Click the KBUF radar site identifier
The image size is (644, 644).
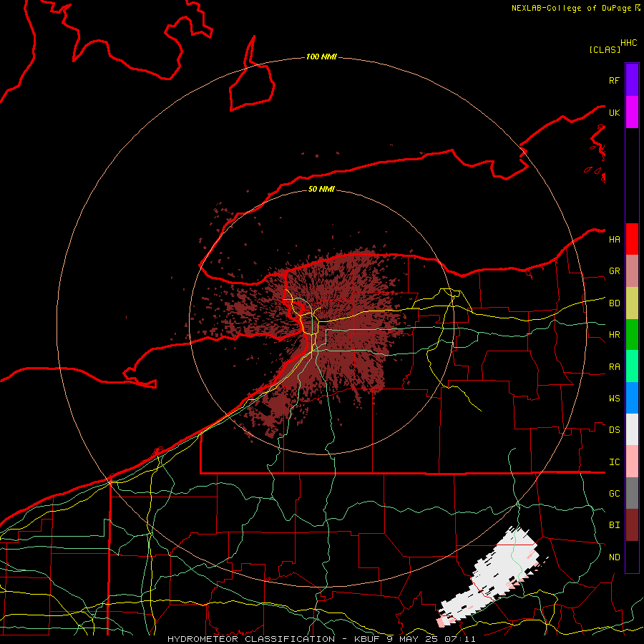pyautogui.click(x=367, y=639)
